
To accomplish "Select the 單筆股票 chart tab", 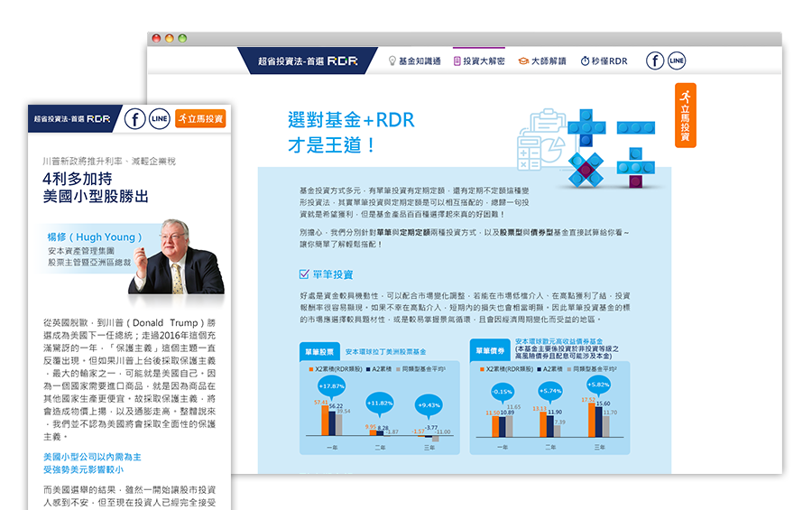I will [319, 352].
